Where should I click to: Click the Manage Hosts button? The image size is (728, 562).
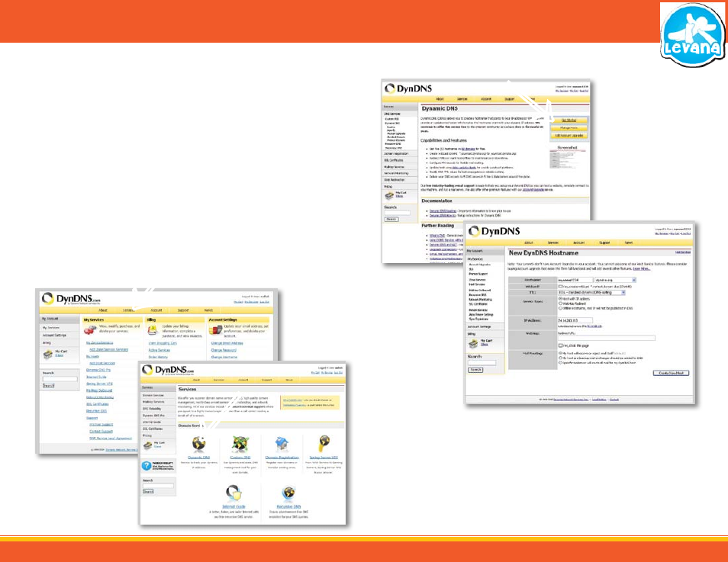click(569, 127)
